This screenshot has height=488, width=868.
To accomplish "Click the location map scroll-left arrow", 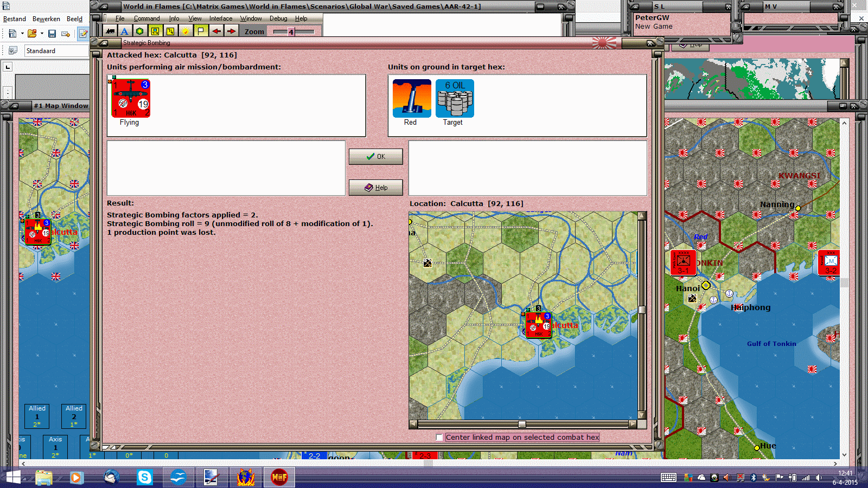I will click(413, 424).
